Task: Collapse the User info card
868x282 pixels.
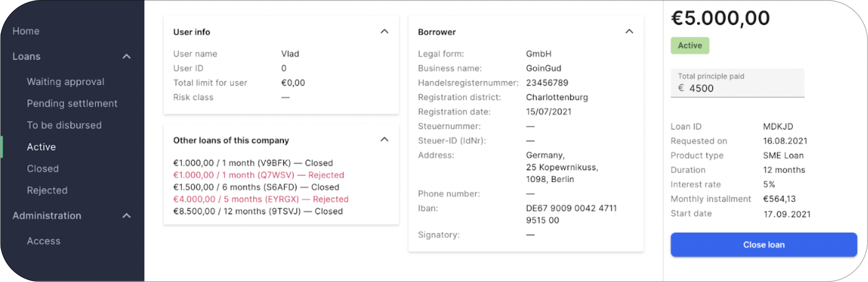Action: pyautogui.click(x=384, y=32)
